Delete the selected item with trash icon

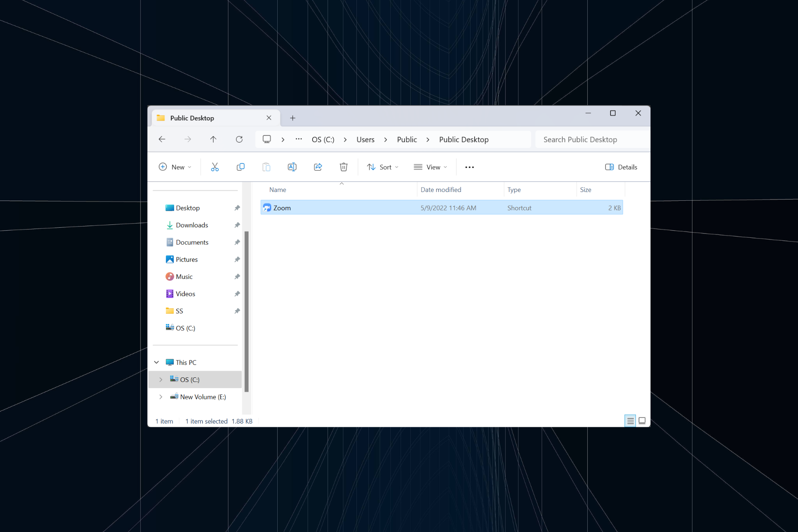click(x=344, y=167)
